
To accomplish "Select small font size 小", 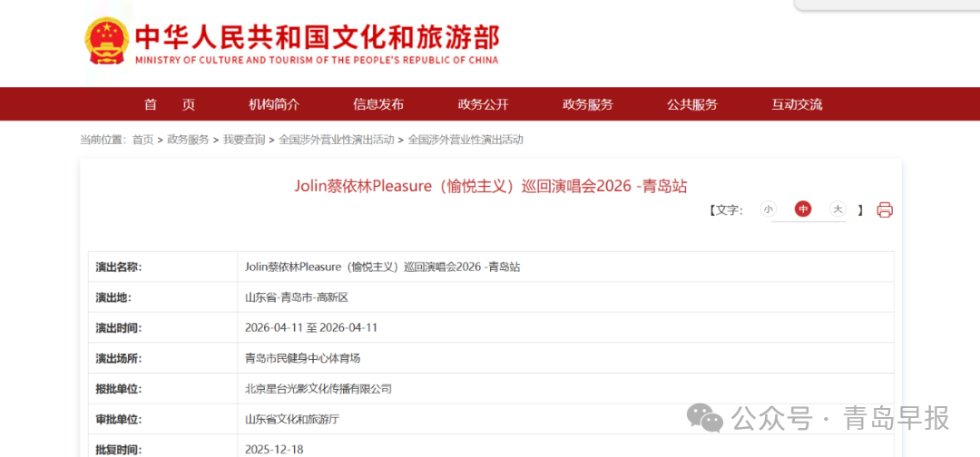I will click(x=769, y=209).
